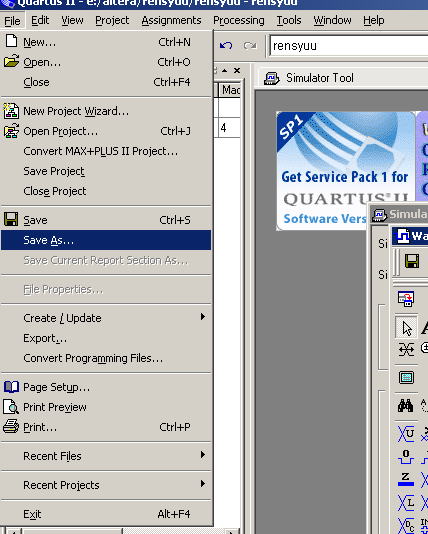This screenshot has height=534, width=428.
Task: Click the Print printer icon
Action: pos(11,426)
